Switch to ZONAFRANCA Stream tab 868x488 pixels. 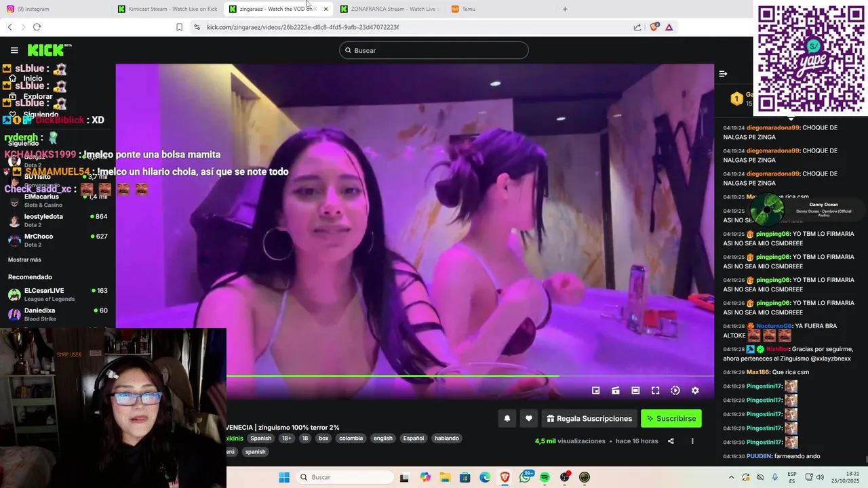pyautogui.click(x=390, y=9)
